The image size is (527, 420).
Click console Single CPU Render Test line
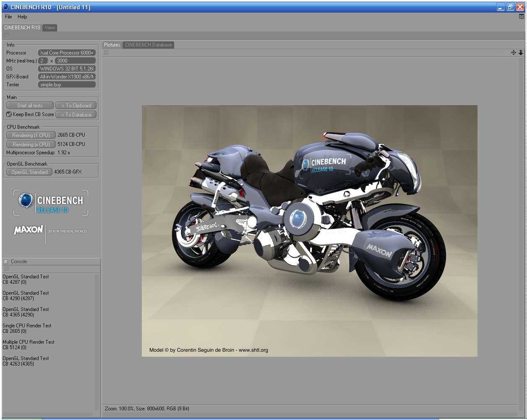coord(27,326)
